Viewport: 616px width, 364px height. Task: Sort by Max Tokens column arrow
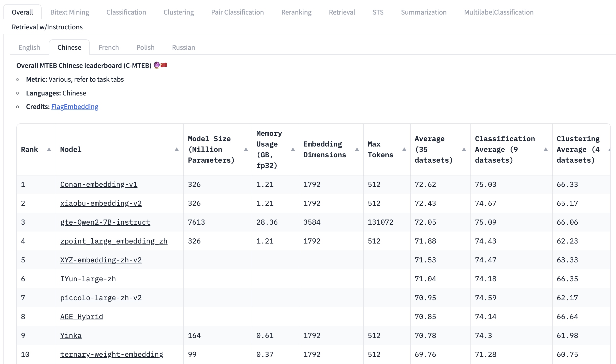click(x=404, y=150)
